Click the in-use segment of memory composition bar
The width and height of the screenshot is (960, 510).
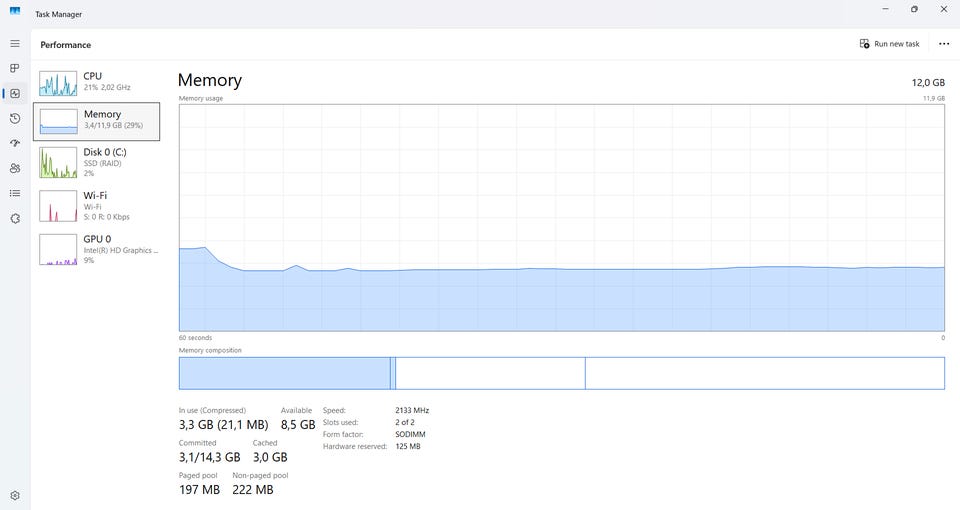(x=285, y=373)
